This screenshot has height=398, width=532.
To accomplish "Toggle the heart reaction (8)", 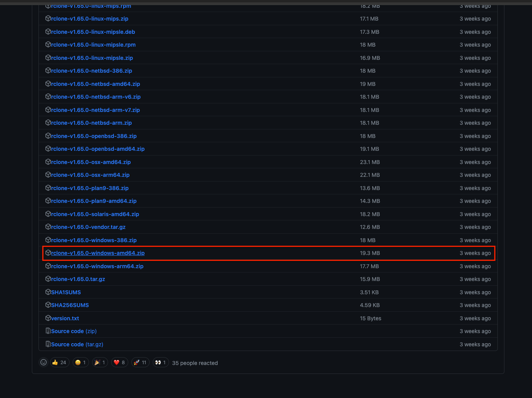I will tap(120, 362).
